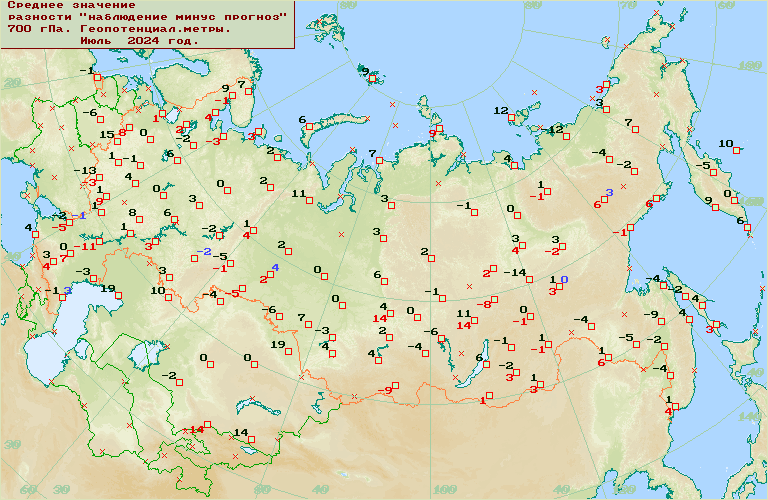Image resolution: width=768 pixels, height=500 pixels.
Task: Click the square station marker beside "-13"
Action: 99,178
